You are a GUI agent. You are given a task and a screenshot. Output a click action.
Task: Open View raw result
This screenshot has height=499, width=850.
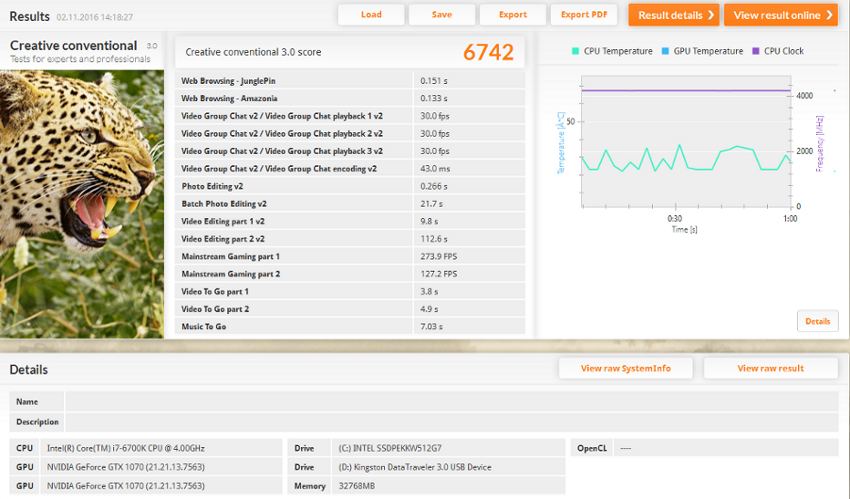[x=770, y=368]
